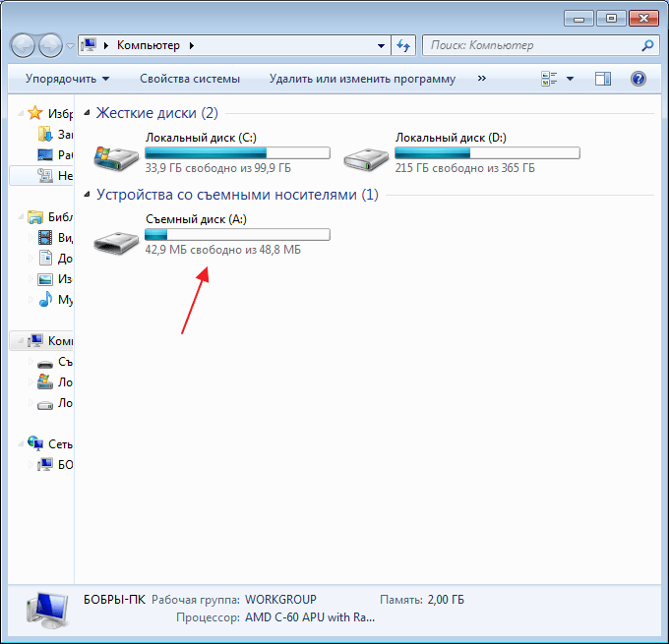669x644 pixels.
Task: Click the processor AMD C-60 APU text
Action: pyautogui.click(x=310, y=617)
